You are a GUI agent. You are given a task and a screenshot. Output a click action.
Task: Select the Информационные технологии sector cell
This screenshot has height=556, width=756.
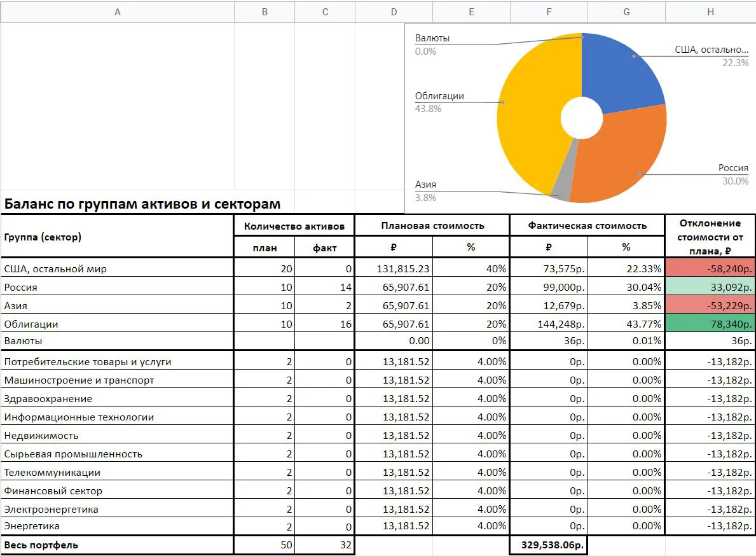point(117,417)
